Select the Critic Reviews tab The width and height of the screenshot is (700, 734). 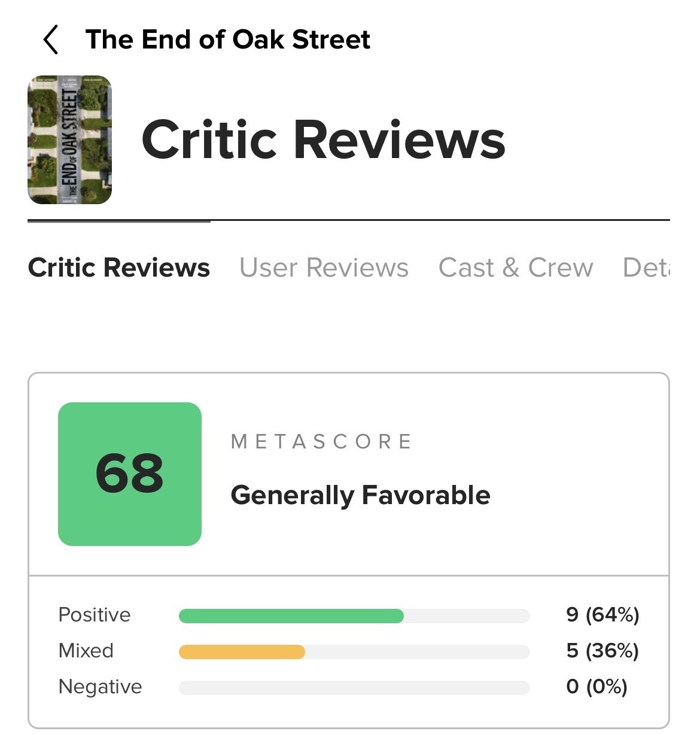click(119, 267)
